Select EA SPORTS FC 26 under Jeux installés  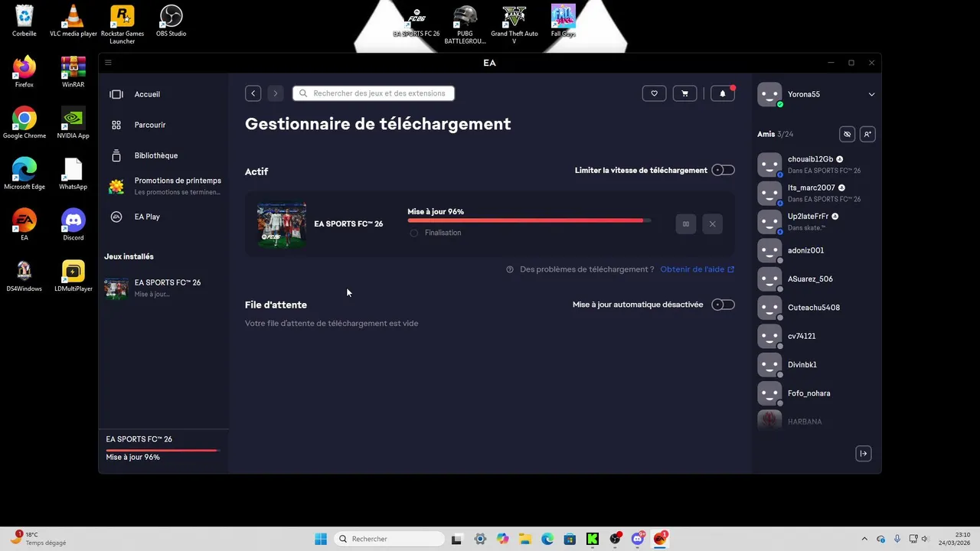tap(164, 288)
